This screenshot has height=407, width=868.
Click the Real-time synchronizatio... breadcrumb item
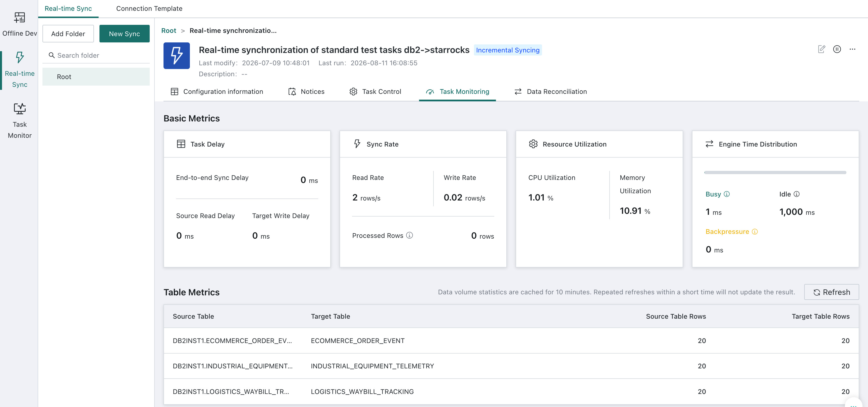pyautogui.click(x=233, y=31)
